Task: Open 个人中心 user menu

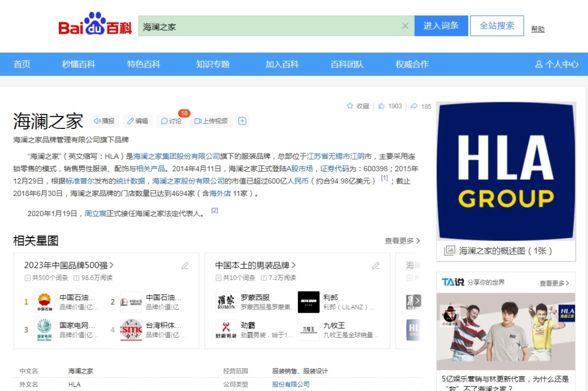Action: pos(556,64)
